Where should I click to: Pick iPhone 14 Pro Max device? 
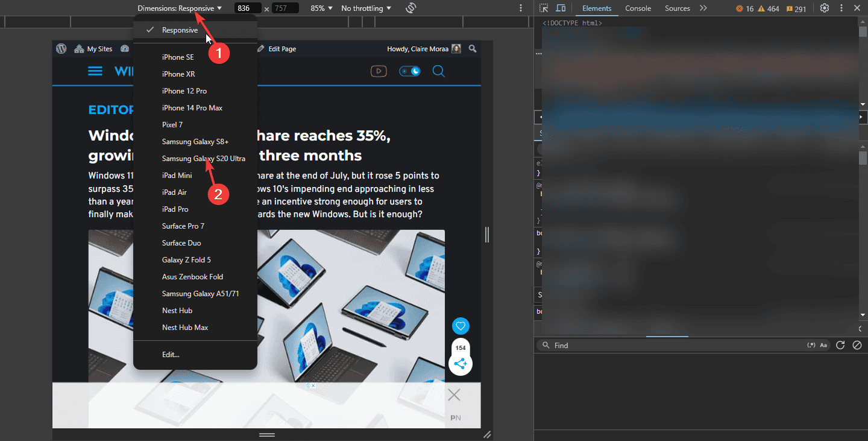point(195,108)
